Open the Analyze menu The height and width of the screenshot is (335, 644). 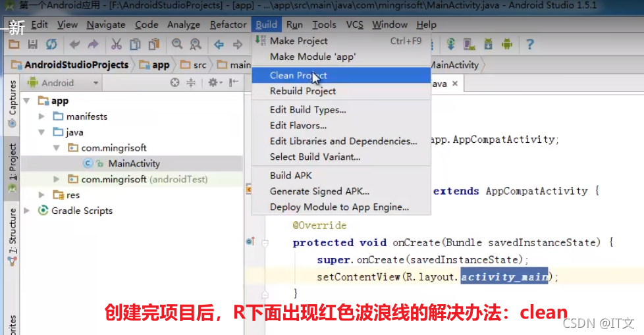184,24
